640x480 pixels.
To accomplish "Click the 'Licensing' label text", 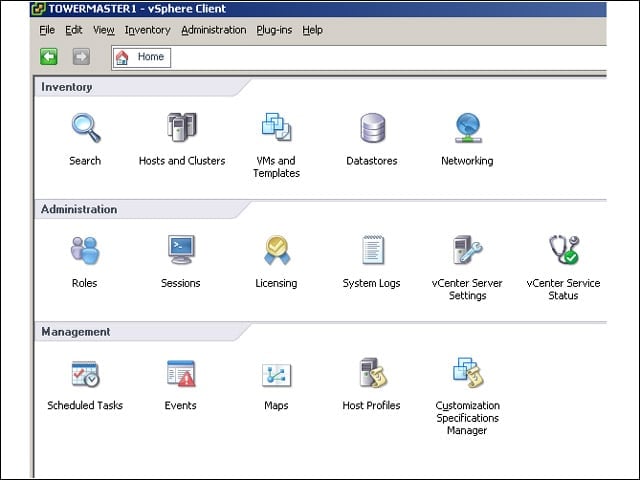I will [x=276, y=283].
